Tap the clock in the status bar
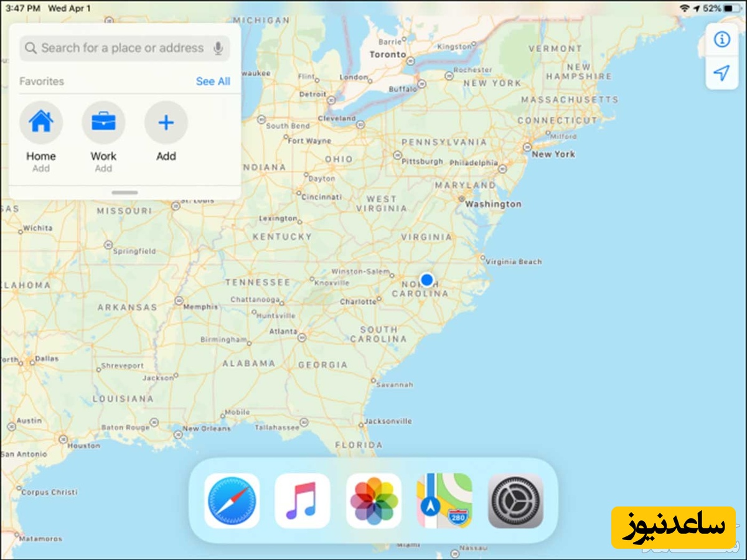 click(x=24, y=9)
